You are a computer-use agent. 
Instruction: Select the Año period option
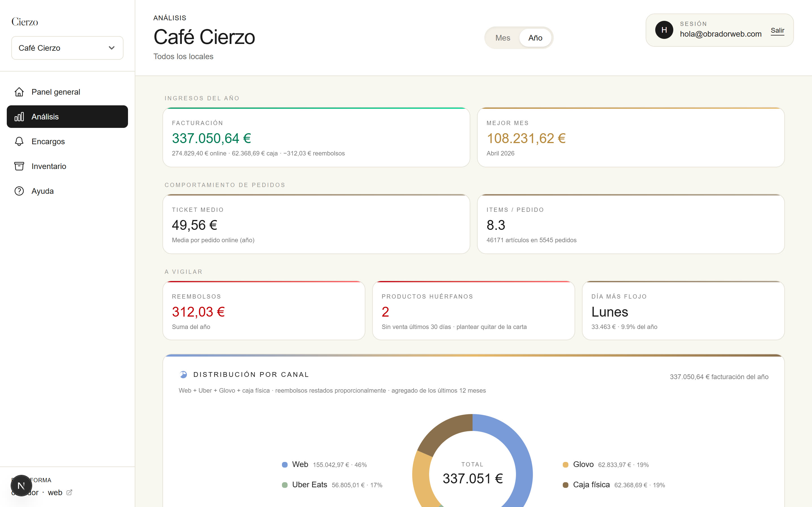(x=535, y=38)
